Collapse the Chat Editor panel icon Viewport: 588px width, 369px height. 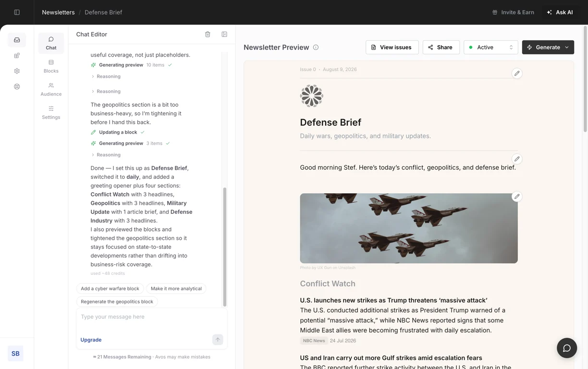pyautogui.click(x=224, y=35)
